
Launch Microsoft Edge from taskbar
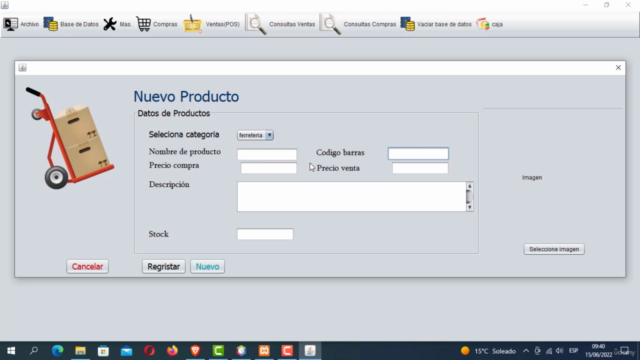pyautogui.click(x=57, y=351)
